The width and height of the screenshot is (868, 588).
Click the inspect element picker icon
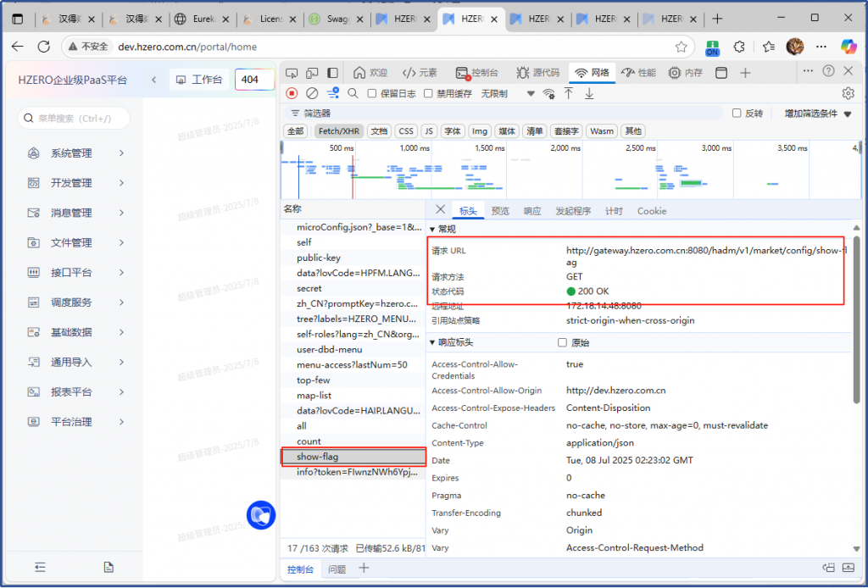[x=292, y=73]
